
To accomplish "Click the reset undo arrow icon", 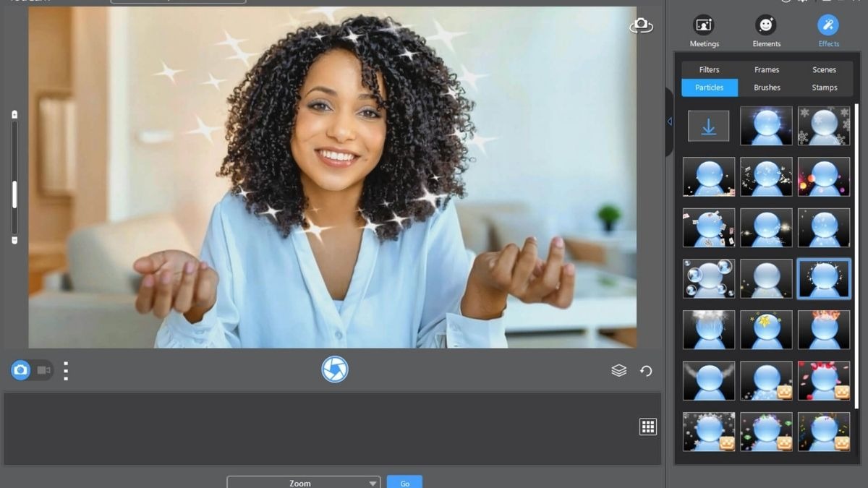I will [646, 371].
